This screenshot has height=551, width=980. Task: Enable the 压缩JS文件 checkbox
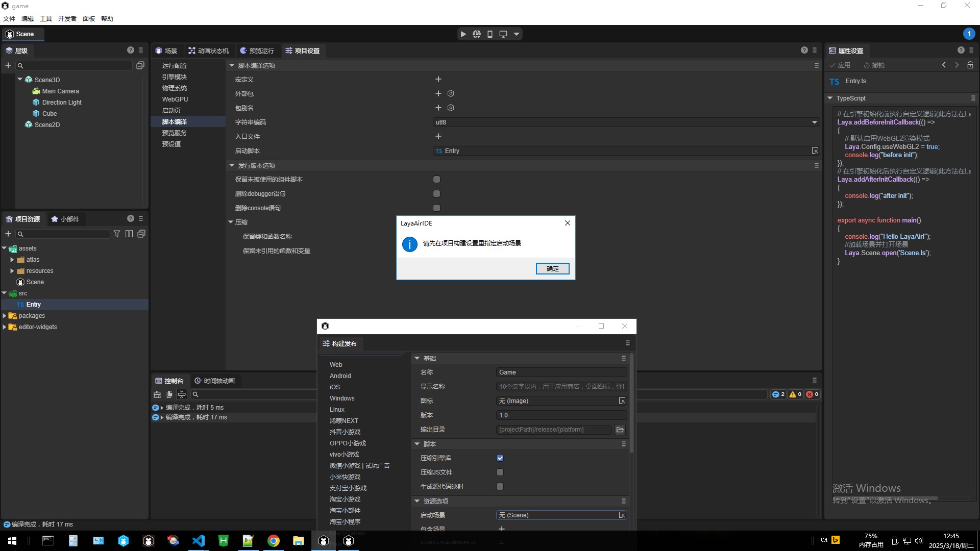[x=500, y=472]
